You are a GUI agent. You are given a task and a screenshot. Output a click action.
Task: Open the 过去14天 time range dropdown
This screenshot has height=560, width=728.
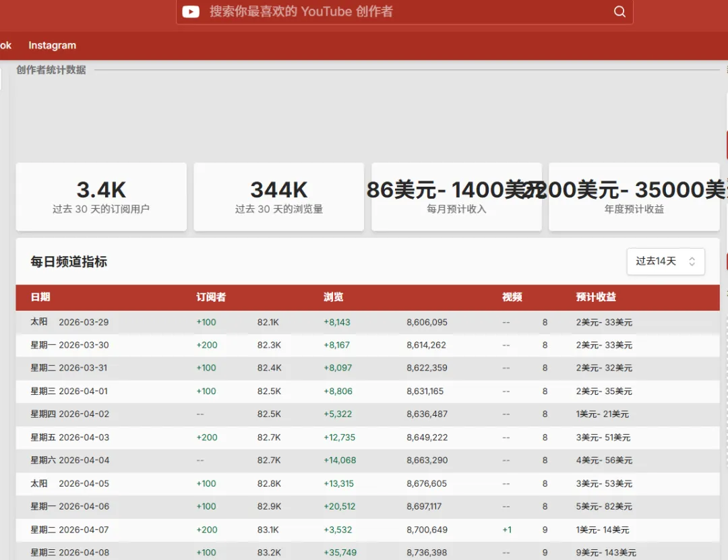(x=665, y=261)
